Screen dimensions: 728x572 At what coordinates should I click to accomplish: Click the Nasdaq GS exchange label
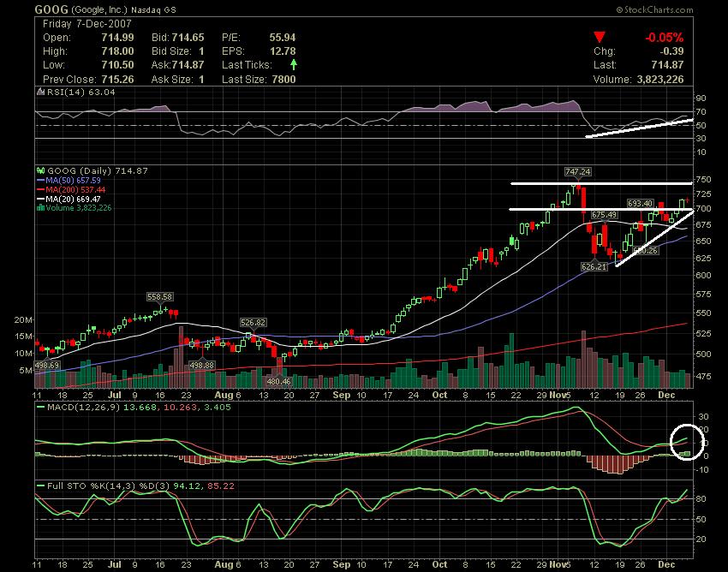(153, 9)
